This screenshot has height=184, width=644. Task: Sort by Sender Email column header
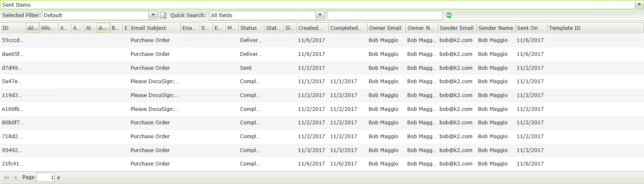pos(456,28)
